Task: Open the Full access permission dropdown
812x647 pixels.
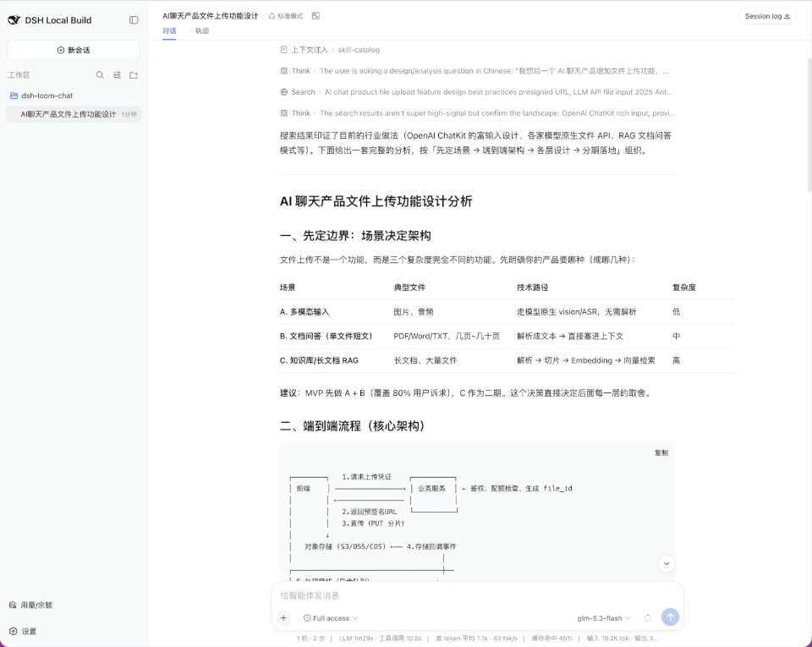Action: point(331,618)
